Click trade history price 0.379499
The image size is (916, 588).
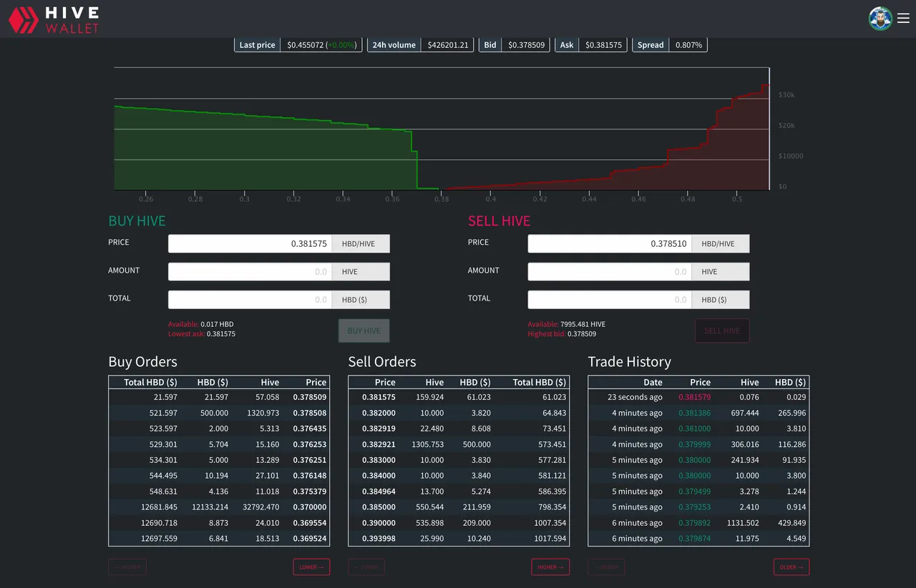point(694,491)
